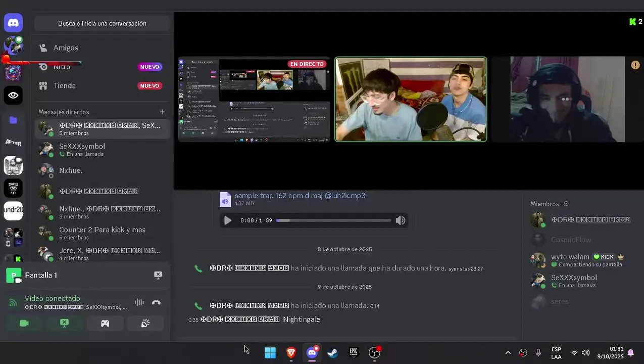Open OBS Studio from taskbar
This screenshot has width=644, height=364.
click(x=374, y=352)
